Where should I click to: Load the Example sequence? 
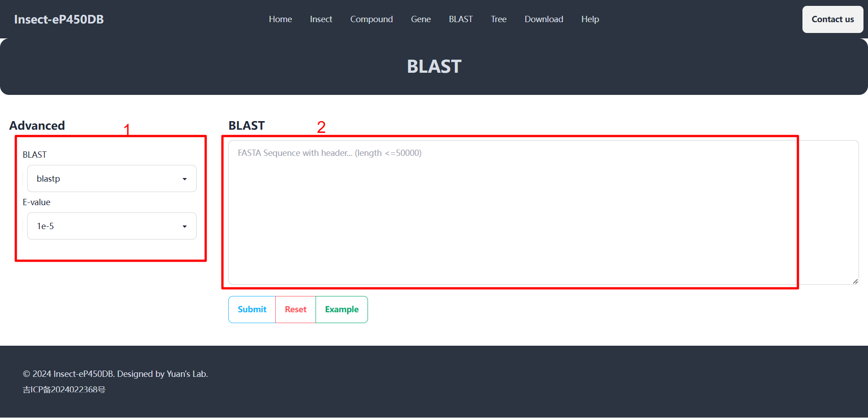point(342,310)
